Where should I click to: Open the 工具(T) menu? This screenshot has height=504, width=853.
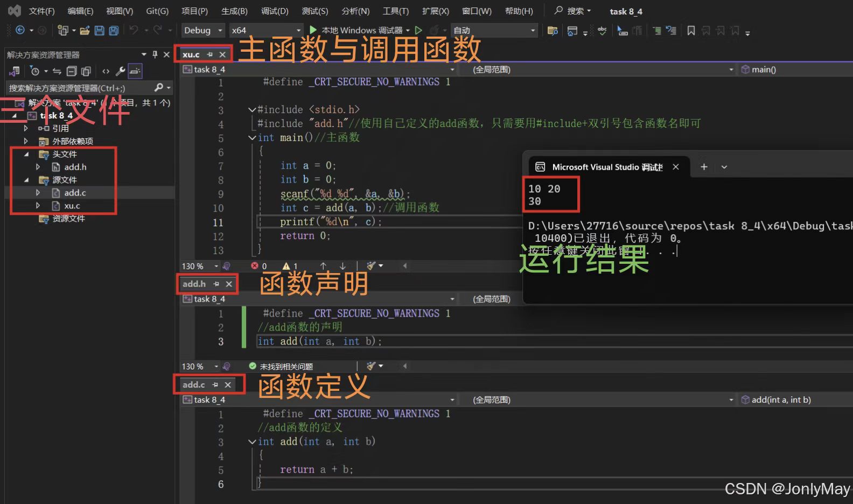pyautogui.click(x=396, y=11)
